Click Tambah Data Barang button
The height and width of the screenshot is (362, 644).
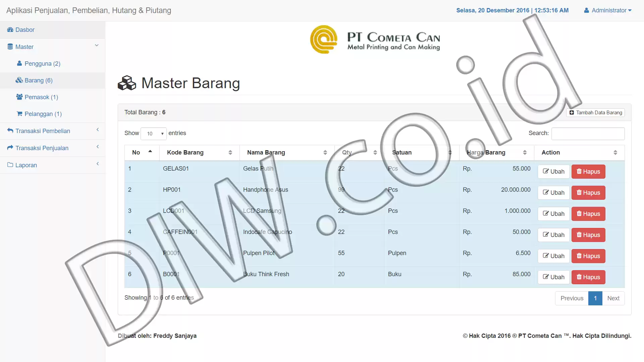596,113
